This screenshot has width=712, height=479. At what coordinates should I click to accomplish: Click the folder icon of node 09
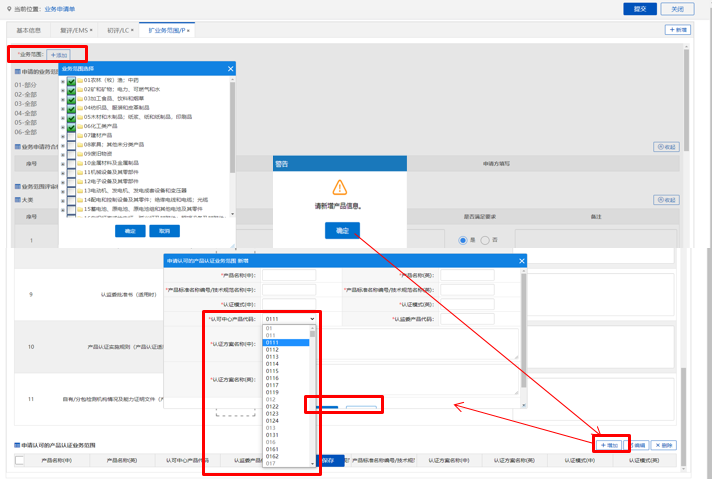click(80, 154)
